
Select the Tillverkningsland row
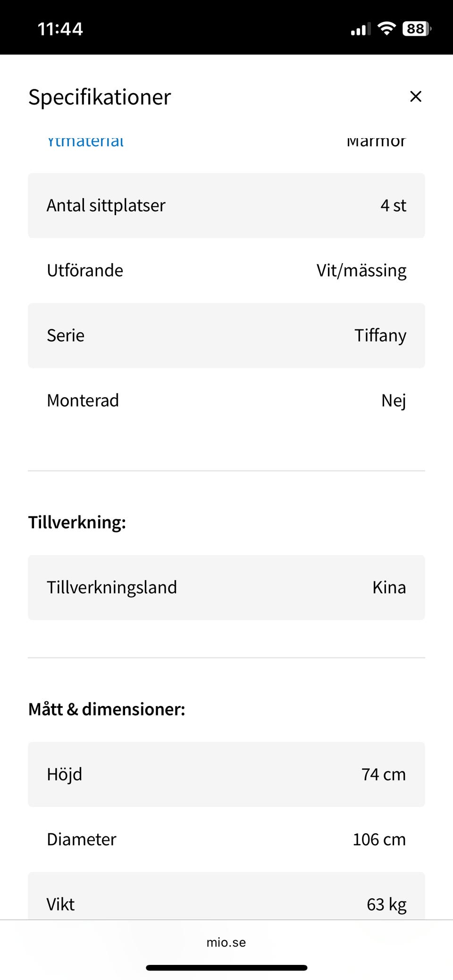point(226,588)
